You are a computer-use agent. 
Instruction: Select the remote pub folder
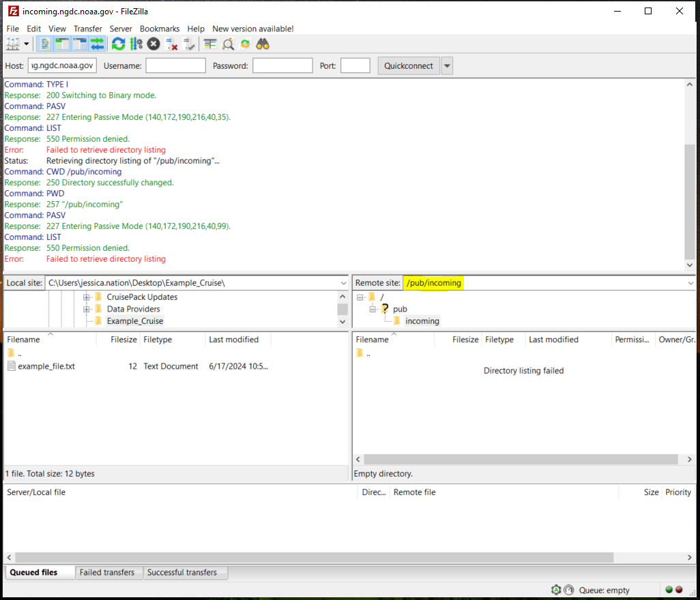pos(400,309)
